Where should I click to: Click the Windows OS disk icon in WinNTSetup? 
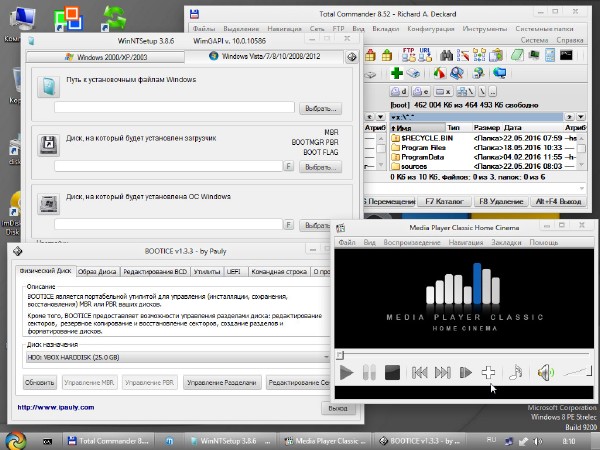49,203
